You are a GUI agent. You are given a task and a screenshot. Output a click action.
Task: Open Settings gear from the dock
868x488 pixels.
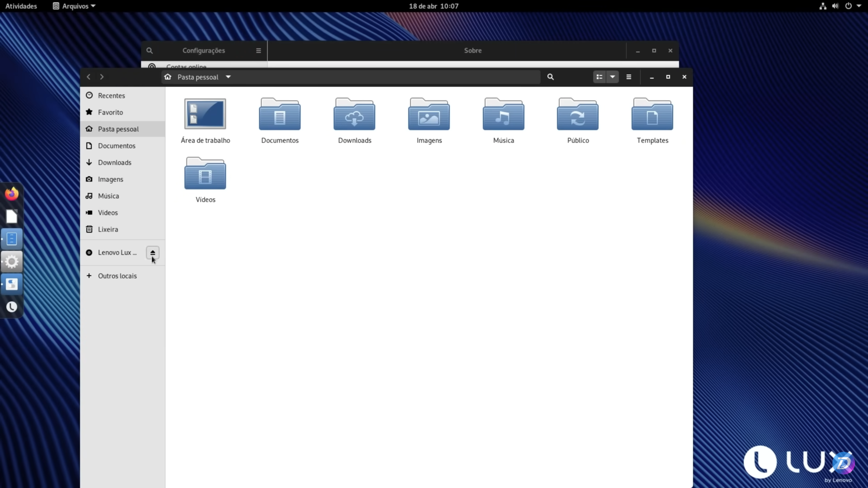(x=12, y=261)
